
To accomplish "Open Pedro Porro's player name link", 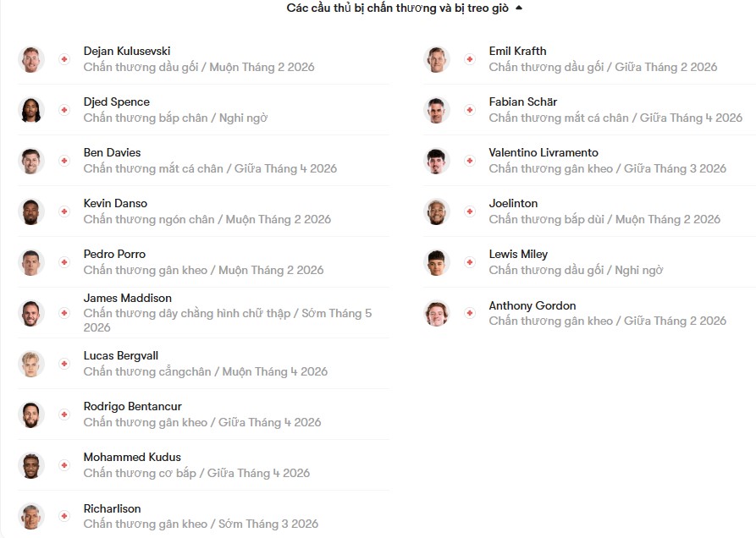I will [x=114, y=254].
